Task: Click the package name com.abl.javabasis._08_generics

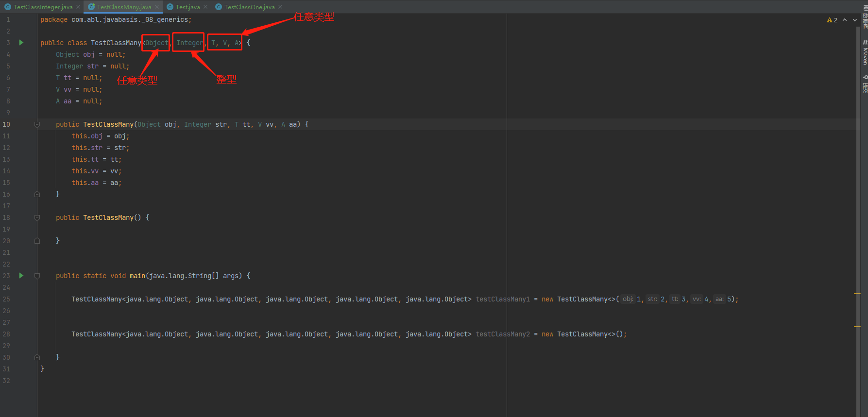Action: [130, 19]
